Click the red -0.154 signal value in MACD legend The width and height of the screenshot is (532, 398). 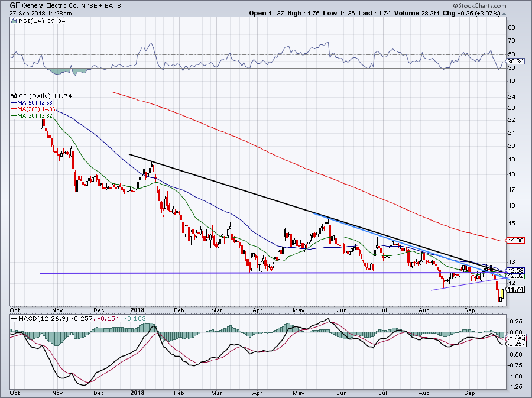(109, 319)
